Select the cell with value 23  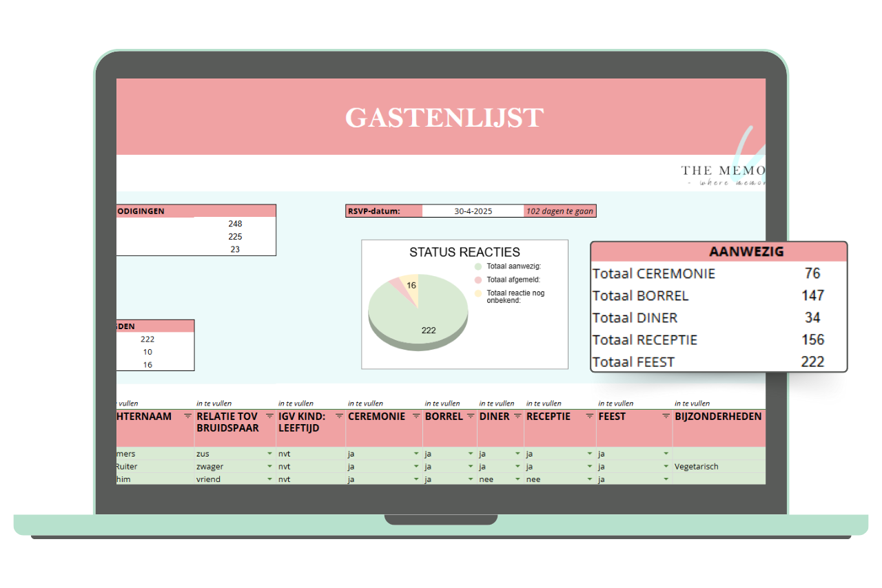[x=235, y=249]
